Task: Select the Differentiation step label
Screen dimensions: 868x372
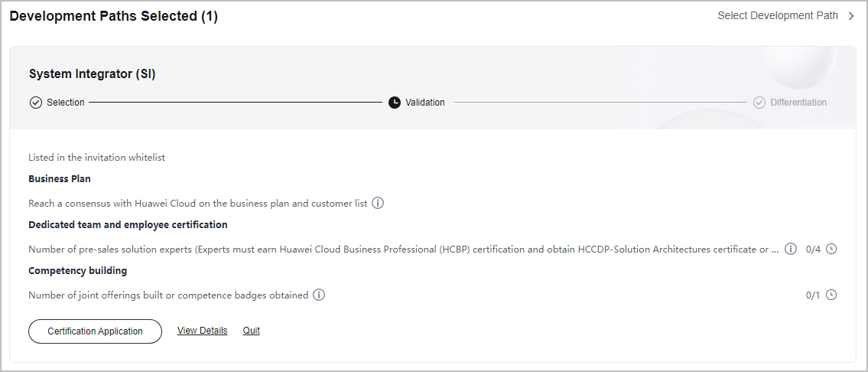Action: pos(798,103)
